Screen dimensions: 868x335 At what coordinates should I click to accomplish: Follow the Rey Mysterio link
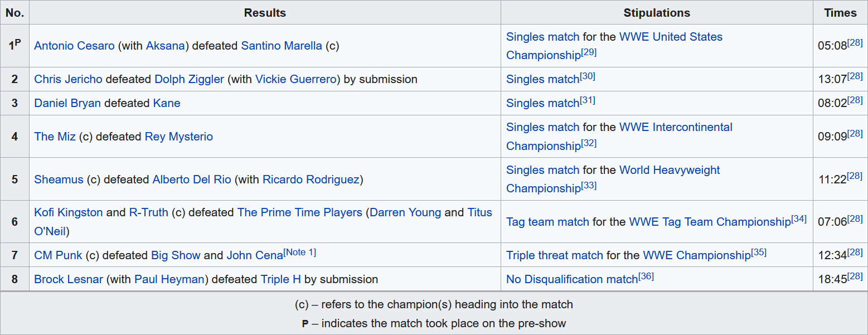[178, 137]
